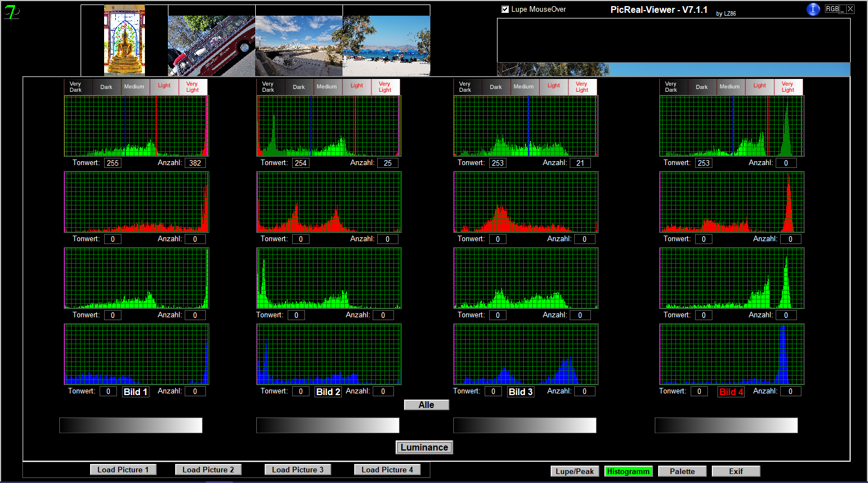Switch to the Exif view
Viewport: 868px width, 483px height.
click(x=736, y=471)
